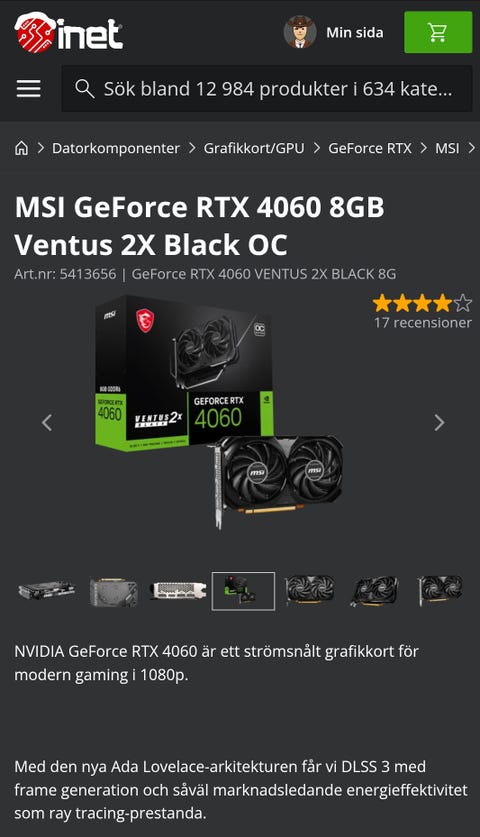Image resolution: width=480 pixels, height=837 pixels.
Task: Open Datorkomponenter breadcrumb category
Action: [116, 148]
